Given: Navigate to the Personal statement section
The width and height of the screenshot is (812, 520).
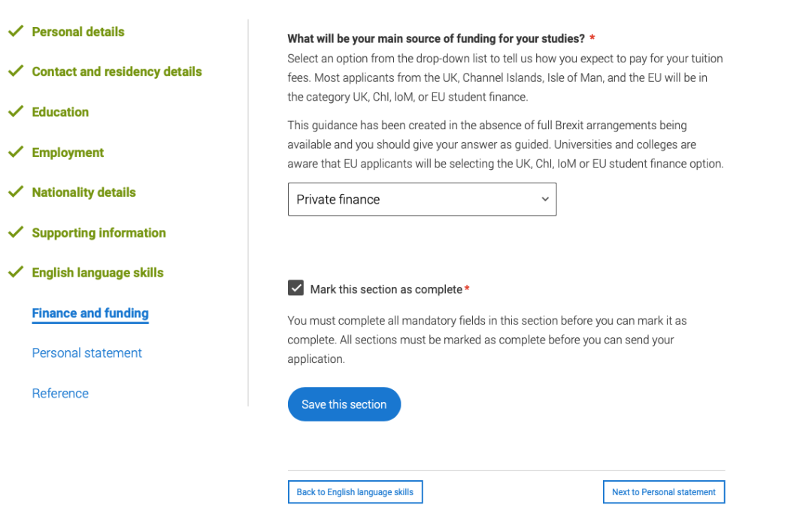Looking at the screenshot, I should click(87, 353).
